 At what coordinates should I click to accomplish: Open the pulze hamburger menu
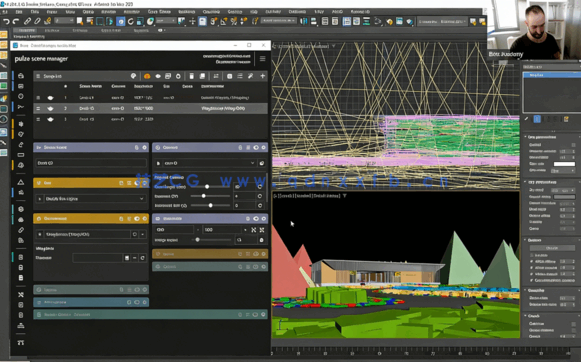[262, 59]
